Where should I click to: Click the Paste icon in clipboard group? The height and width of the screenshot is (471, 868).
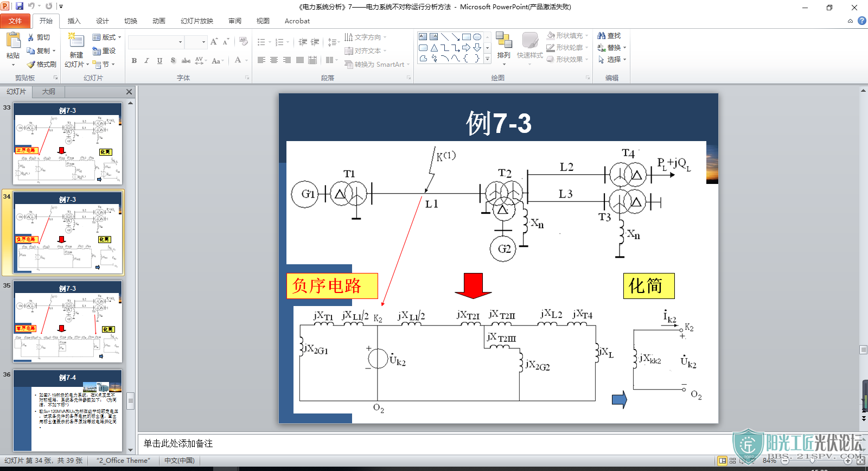click(x=13, y=41)
